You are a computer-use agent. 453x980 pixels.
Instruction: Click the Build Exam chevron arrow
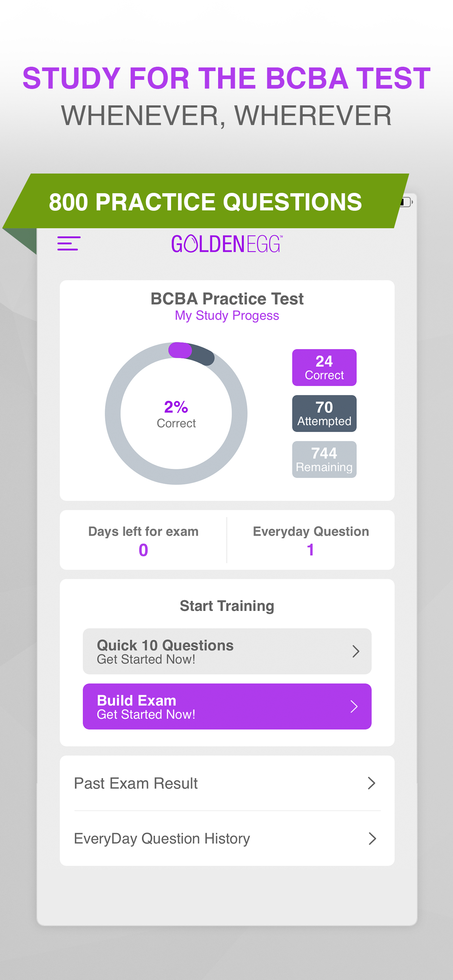click(354, 707)
